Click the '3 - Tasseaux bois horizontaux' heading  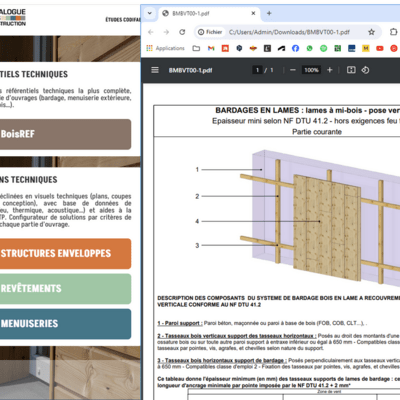point(222,360)
